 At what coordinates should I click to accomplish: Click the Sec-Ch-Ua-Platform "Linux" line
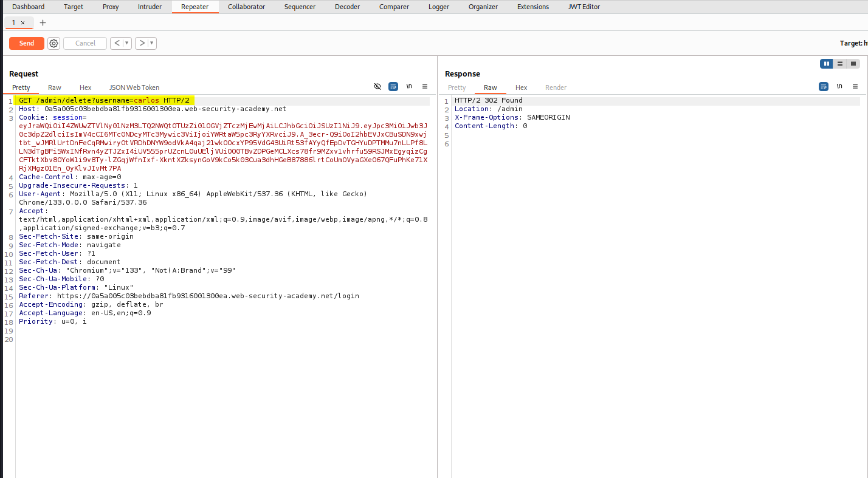pos(76,287)
